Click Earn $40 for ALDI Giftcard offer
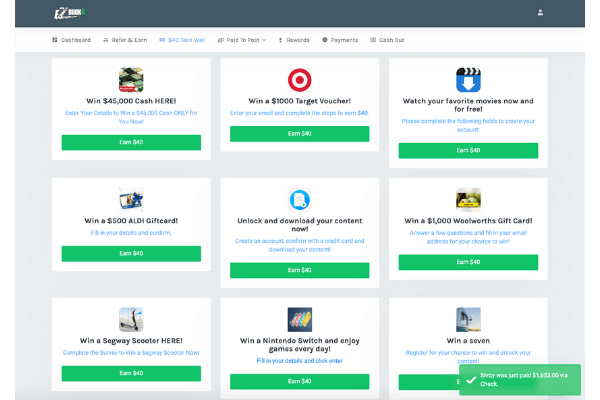The image size is (600, 400). [x=131, y=253]
